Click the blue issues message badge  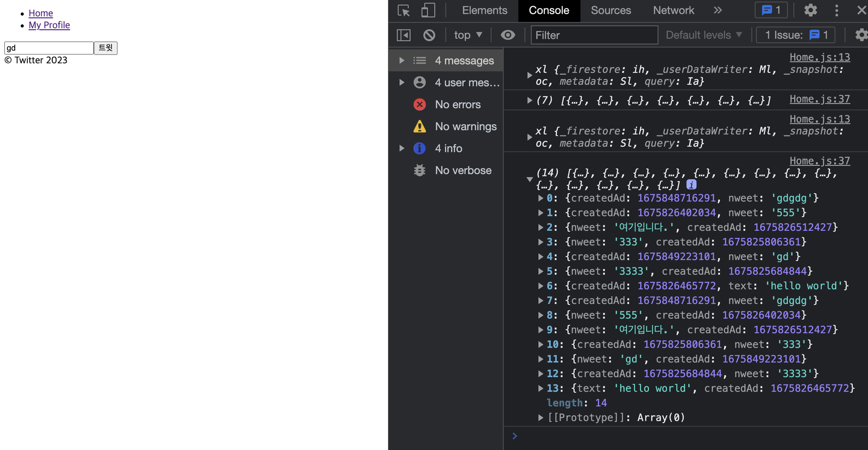[771, 10]
